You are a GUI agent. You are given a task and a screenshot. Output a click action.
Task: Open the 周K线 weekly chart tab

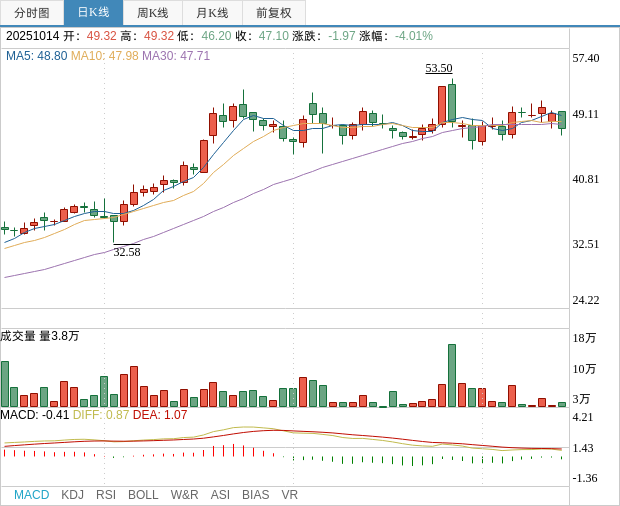[153, 13]
